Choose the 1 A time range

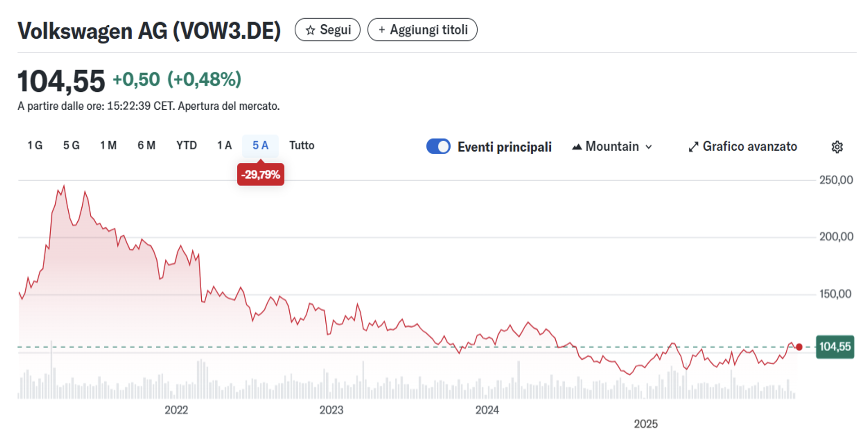(x=224, y=146)
